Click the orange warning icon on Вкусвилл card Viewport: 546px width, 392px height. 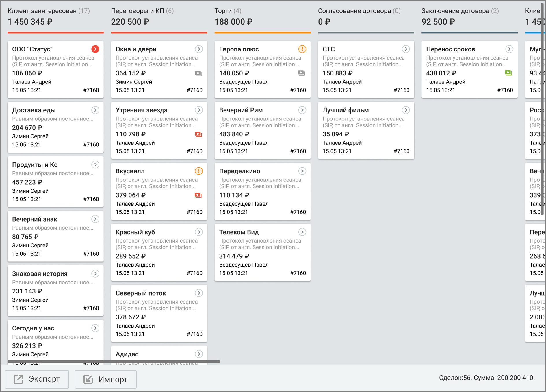click(x=199, y=171)
